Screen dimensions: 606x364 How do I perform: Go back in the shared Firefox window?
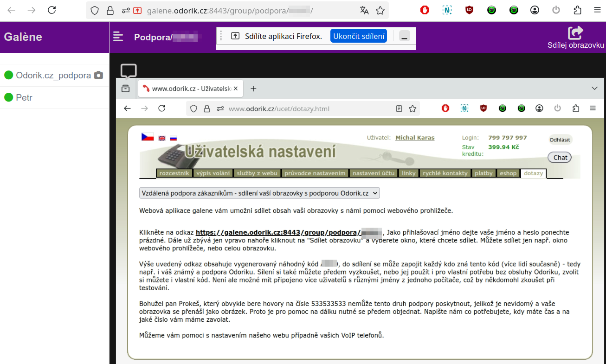[127, 109]
